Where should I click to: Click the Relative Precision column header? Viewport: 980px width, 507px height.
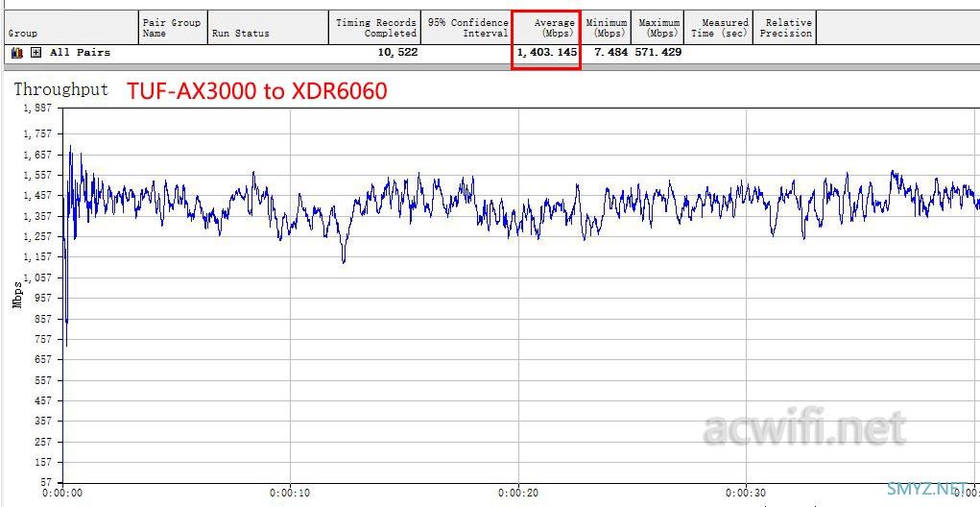(x=785, y=28)
